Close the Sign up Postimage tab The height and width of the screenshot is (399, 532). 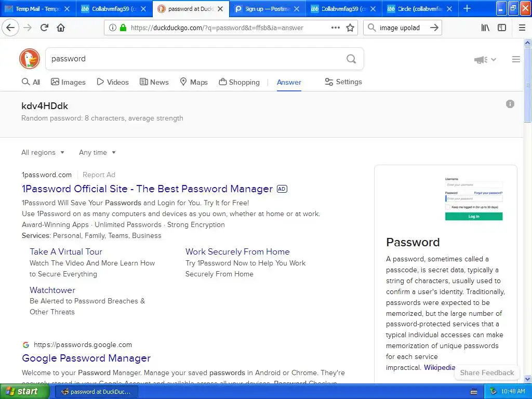click(x=297, y=9)
